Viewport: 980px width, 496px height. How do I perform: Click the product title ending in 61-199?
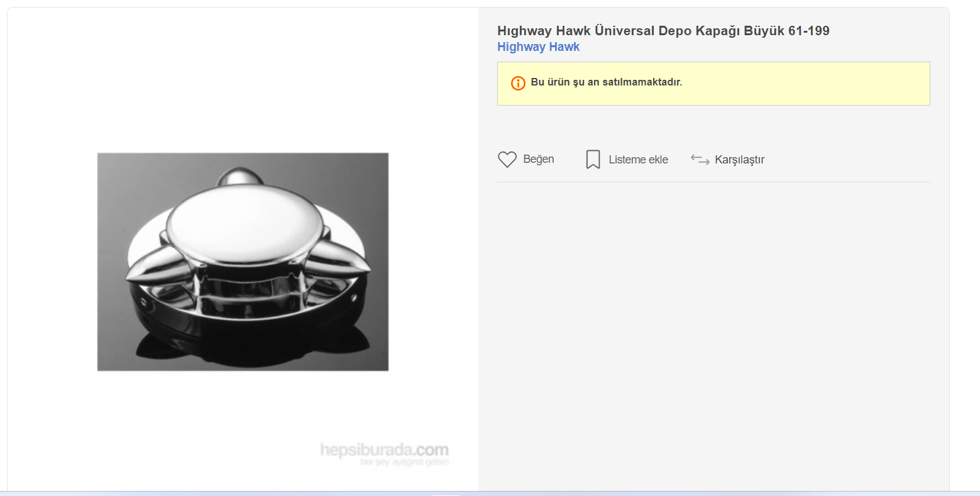click(x=663, y=31)
